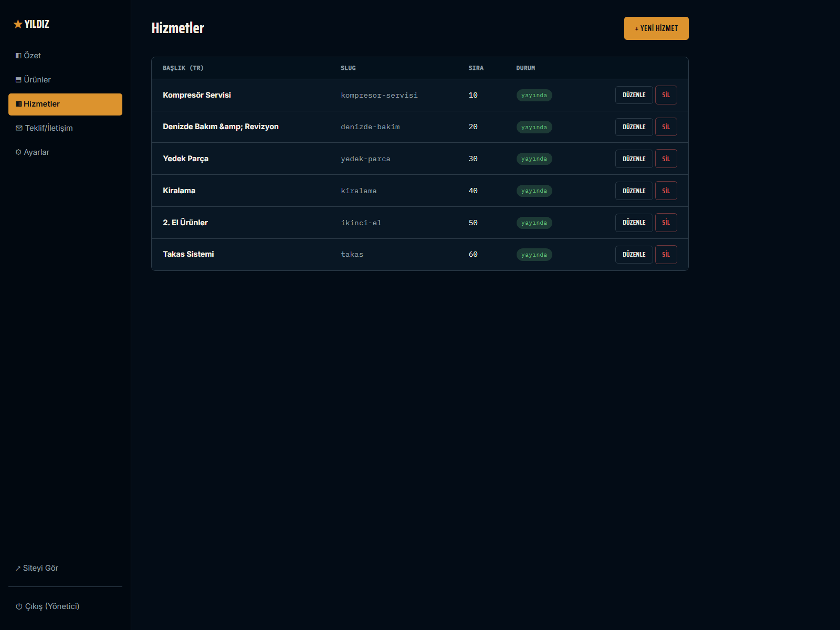Open the Ayarlar settings page
The image size is (840, 630).
[x=65, y=152]
